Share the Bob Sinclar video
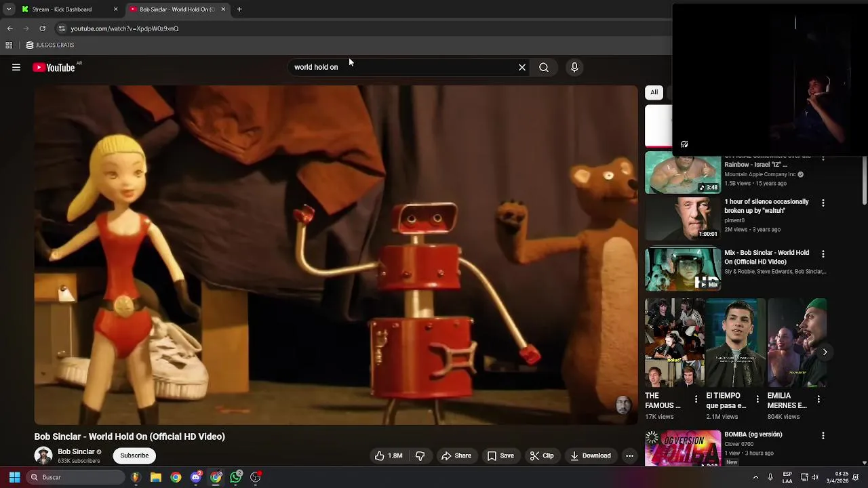868x488 pixels. (456, 455)
